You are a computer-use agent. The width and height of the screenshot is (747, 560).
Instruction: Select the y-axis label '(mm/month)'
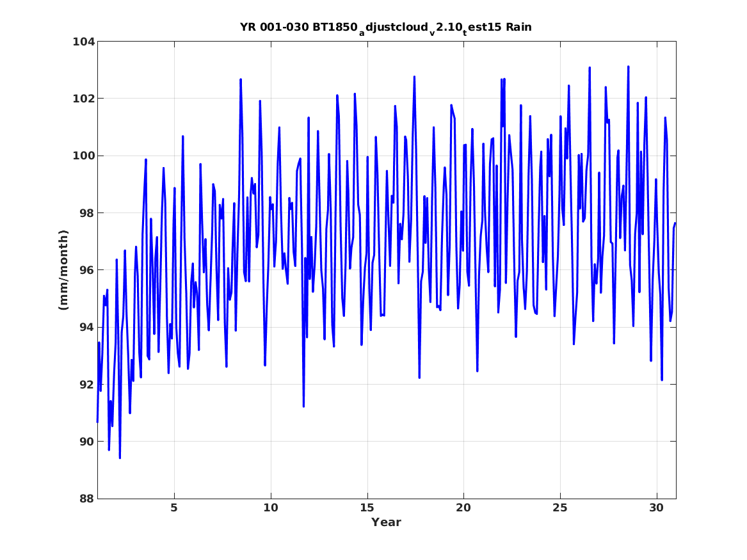tap(64, 270)
